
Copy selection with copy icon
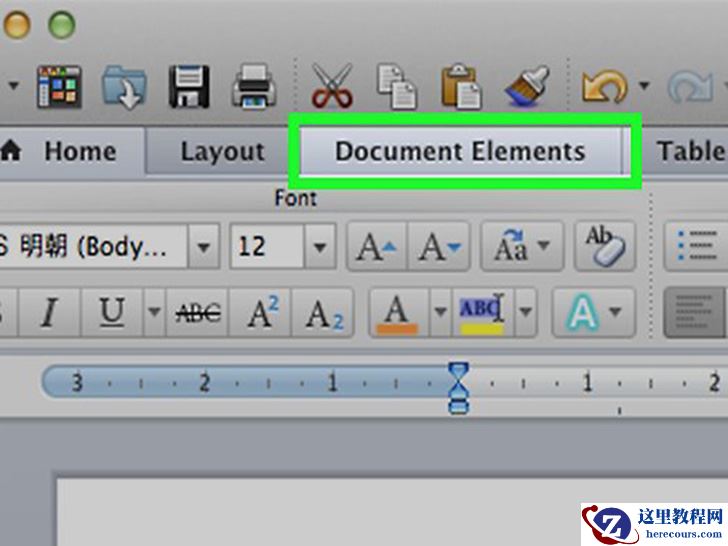[x=396, y=87]
